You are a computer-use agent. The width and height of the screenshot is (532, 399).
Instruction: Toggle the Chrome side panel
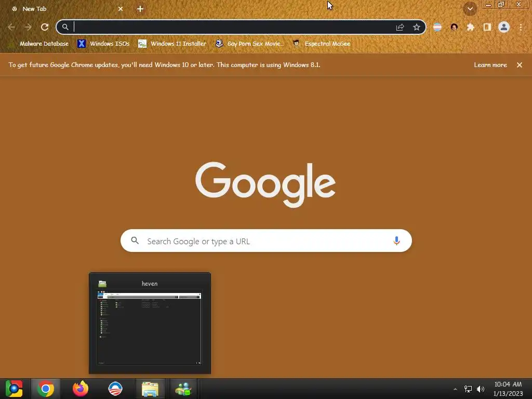click(487, 27)
